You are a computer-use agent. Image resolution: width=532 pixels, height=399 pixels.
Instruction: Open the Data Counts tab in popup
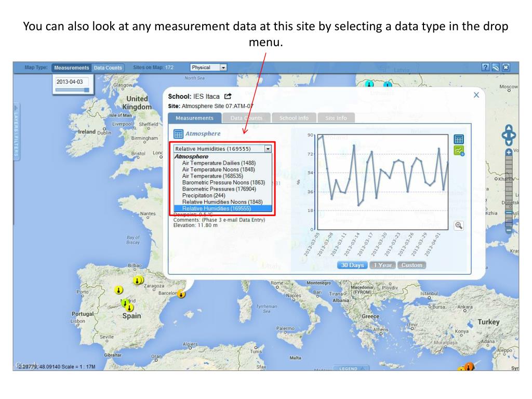pos(247,118)
